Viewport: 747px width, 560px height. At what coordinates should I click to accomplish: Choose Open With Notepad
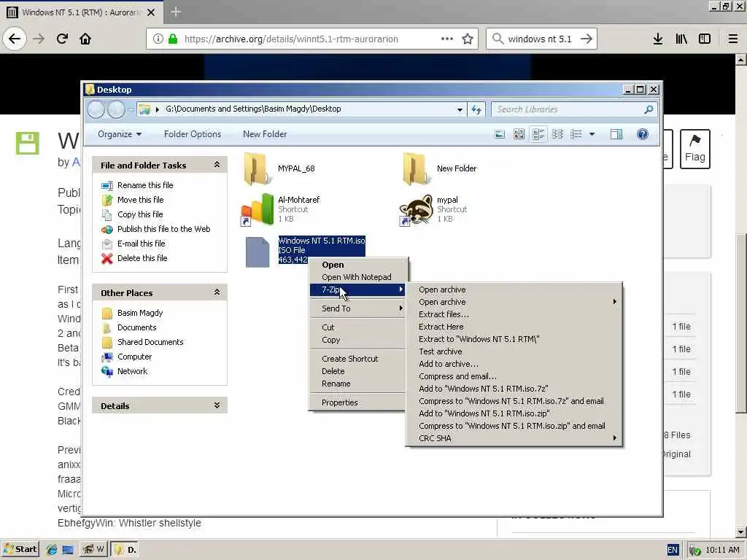pos(356,277)
